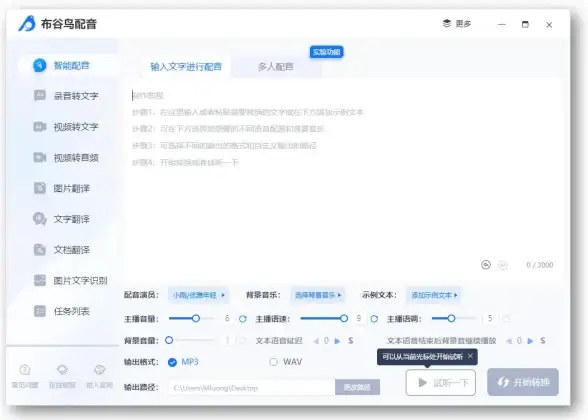588x420 pixels.
Task: Decrease the 文本语音延迟 delay value
Action: pos(316,341)
